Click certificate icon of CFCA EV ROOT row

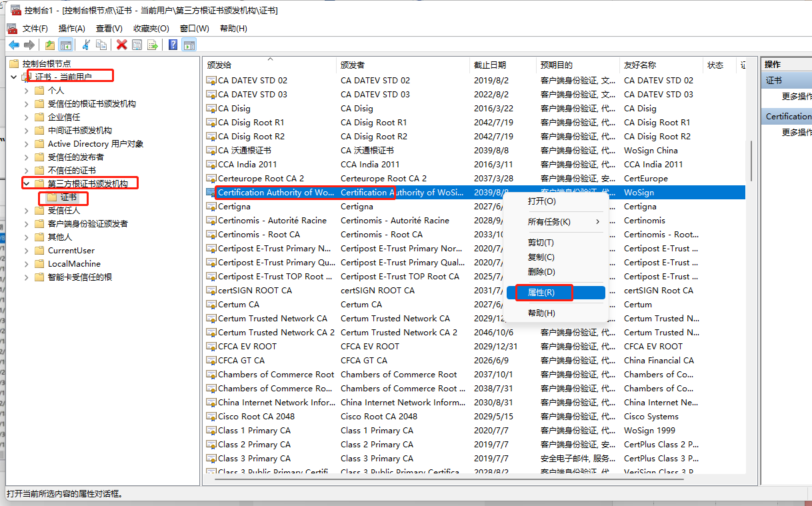211,346
